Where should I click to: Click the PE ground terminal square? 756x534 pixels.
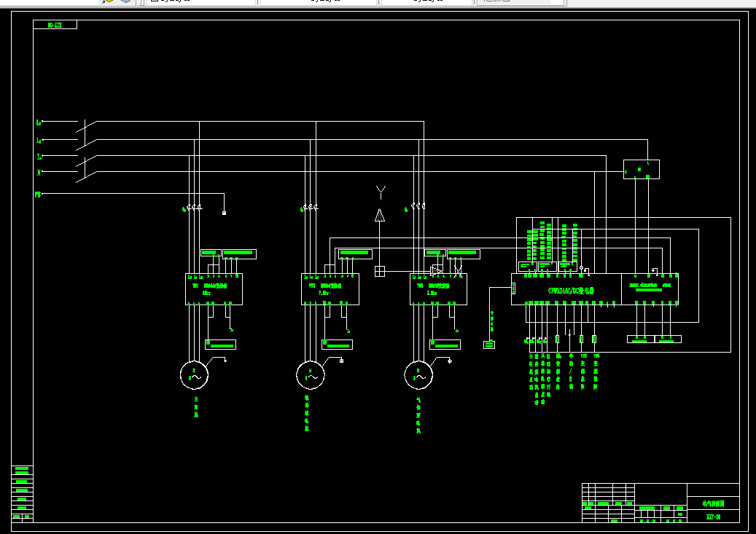click(224, 213)
